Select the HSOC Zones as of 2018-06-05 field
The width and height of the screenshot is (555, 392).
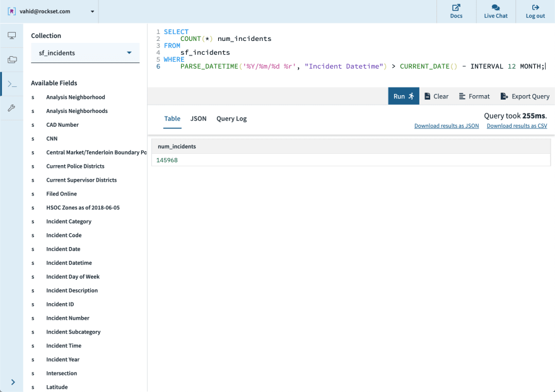[83, 208]
